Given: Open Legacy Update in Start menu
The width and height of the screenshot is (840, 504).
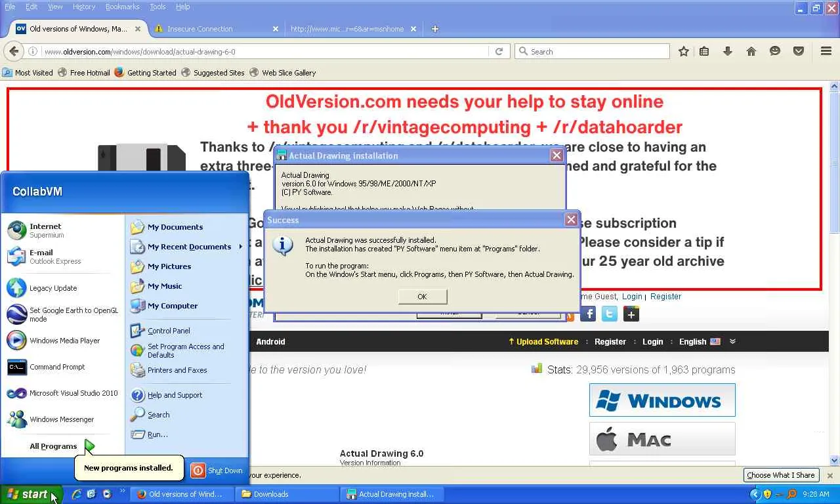Looking at the screenshot, I should (62, 288).
